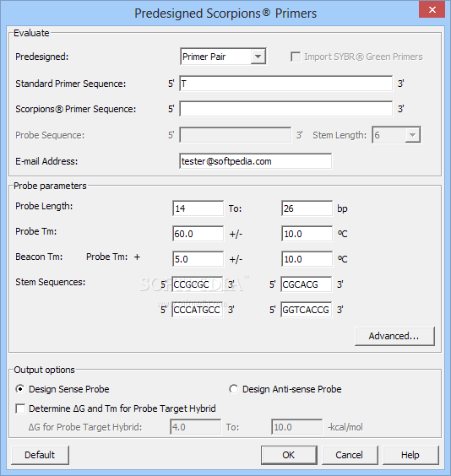Click the Probe Length maximum field 26
Screen dimensions: 451x476
(307, 208)
